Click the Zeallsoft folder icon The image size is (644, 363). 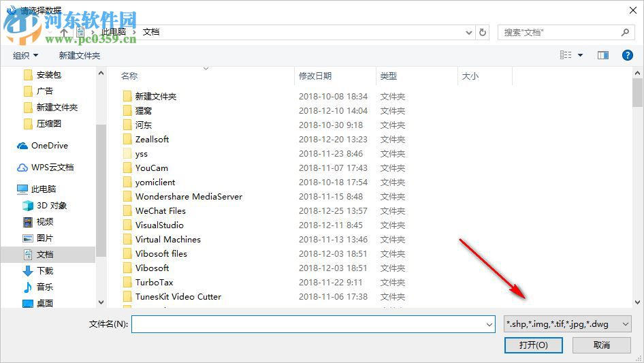127,140
